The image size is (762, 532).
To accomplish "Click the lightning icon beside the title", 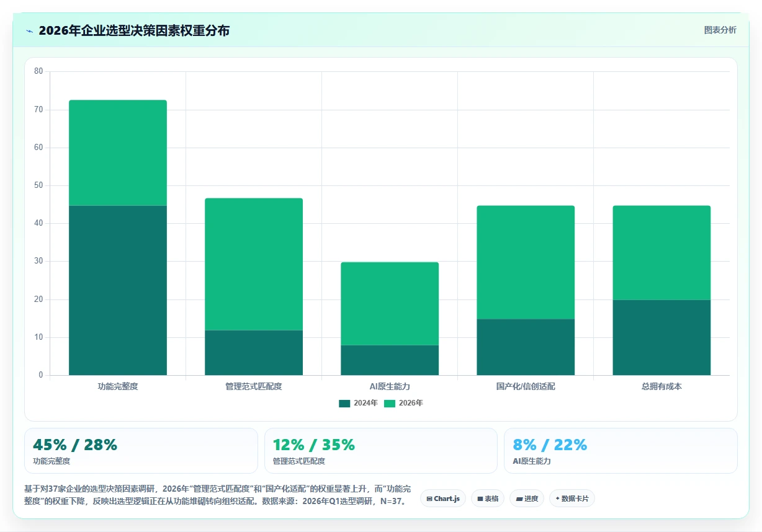I will [29, 31].
